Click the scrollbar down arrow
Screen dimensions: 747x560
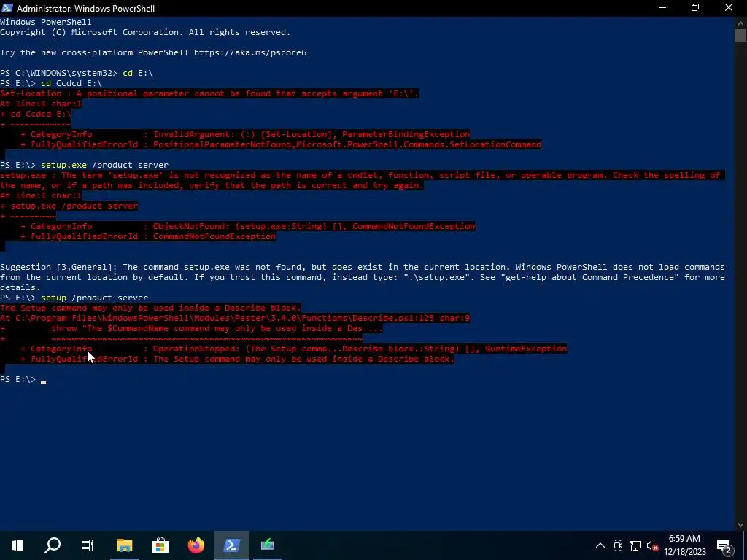pos(740,525)
